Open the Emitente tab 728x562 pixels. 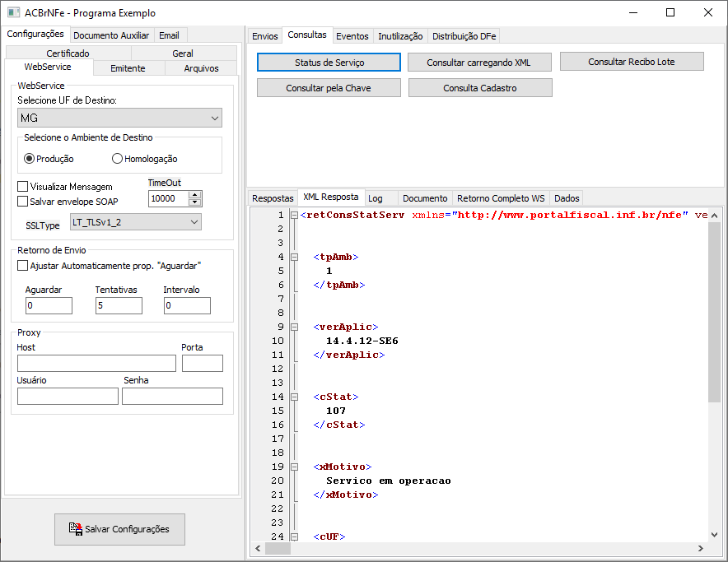[x=128, y=68]
